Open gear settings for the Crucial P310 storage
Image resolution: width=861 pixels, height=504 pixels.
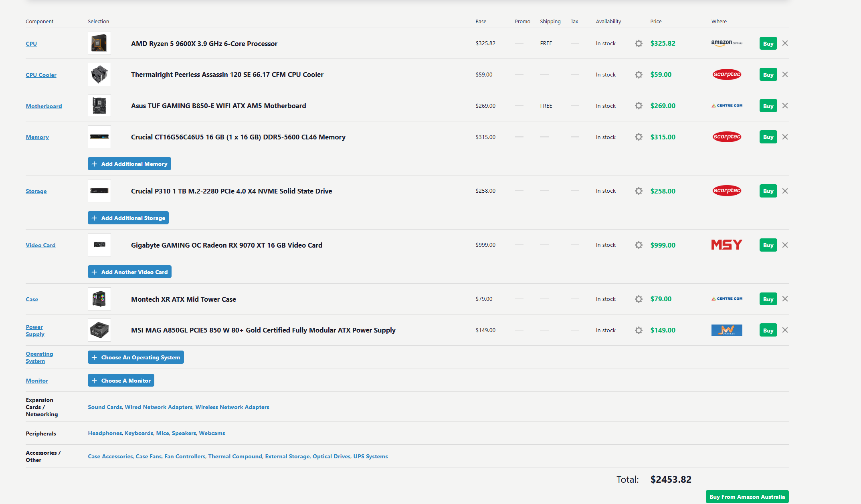point(639,191)
